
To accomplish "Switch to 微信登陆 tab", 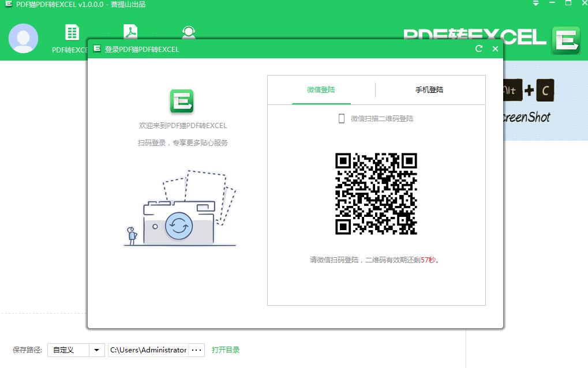I will pos(321,90).
